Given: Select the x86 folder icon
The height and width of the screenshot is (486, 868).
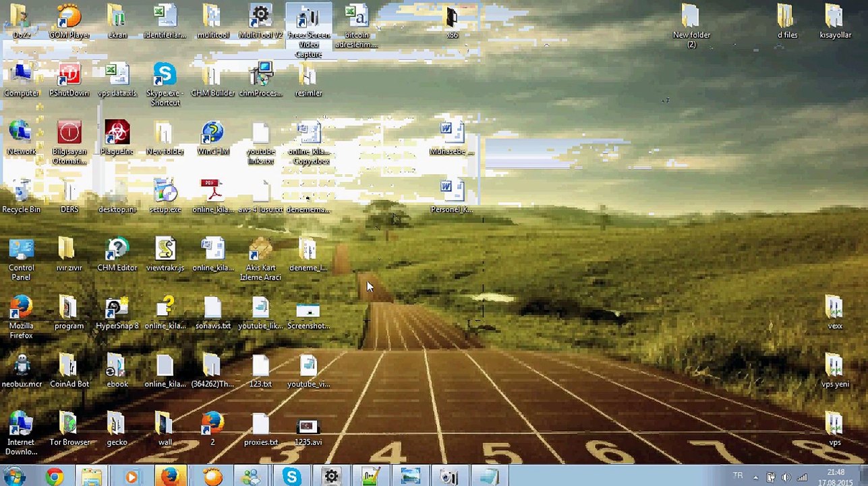Looking at the screenshot, I should 452,21.
